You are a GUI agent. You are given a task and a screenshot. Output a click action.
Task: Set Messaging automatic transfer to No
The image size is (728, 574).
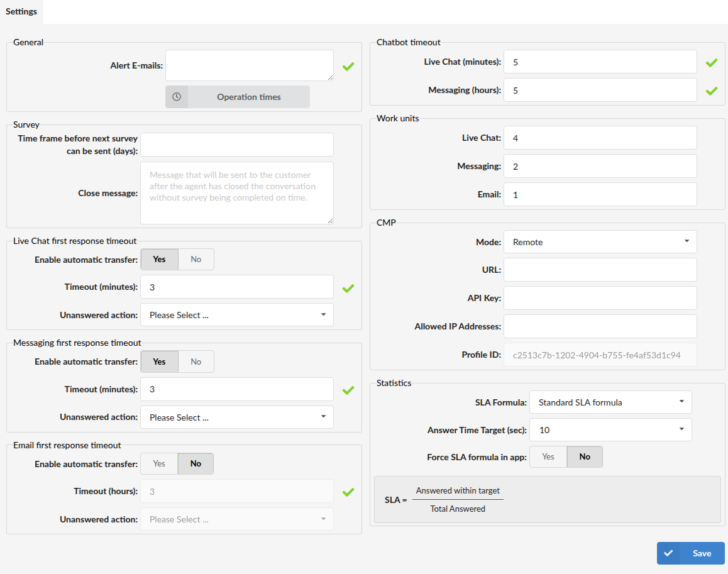point(196,362)
